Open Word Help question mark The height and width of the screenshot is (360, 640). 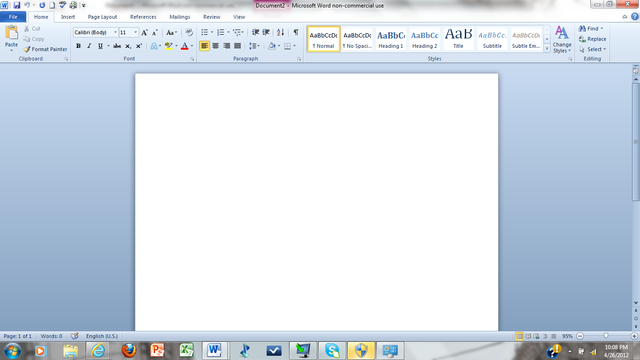635,17
